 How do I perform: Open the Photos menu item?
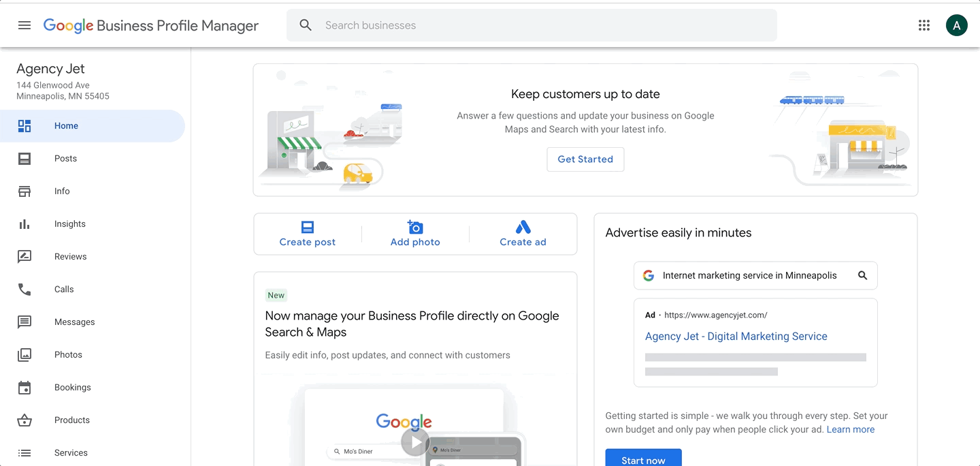(x=93, y=355)
